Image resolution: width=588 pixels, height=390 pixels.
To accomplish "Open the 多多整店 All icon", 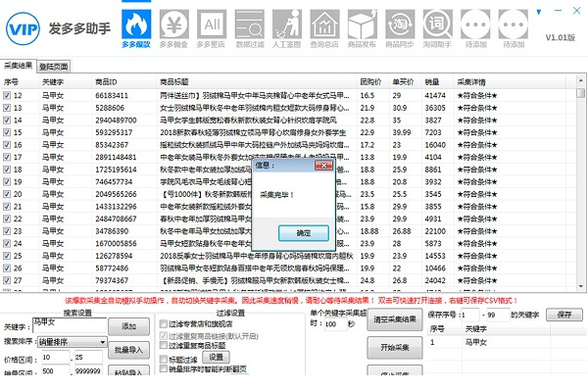I will [211, 28].
